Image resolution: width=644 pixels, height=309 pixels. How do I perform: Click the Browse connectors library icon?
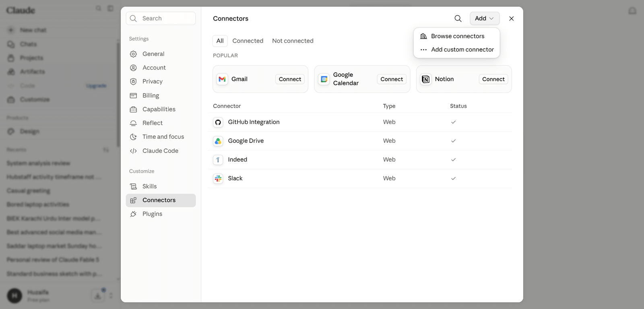[x=423, y=36]
